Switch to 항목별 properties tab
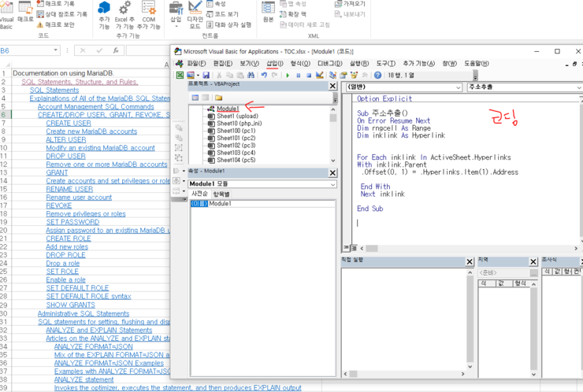Screen dimensions: 583x392 tap(221, 194)
